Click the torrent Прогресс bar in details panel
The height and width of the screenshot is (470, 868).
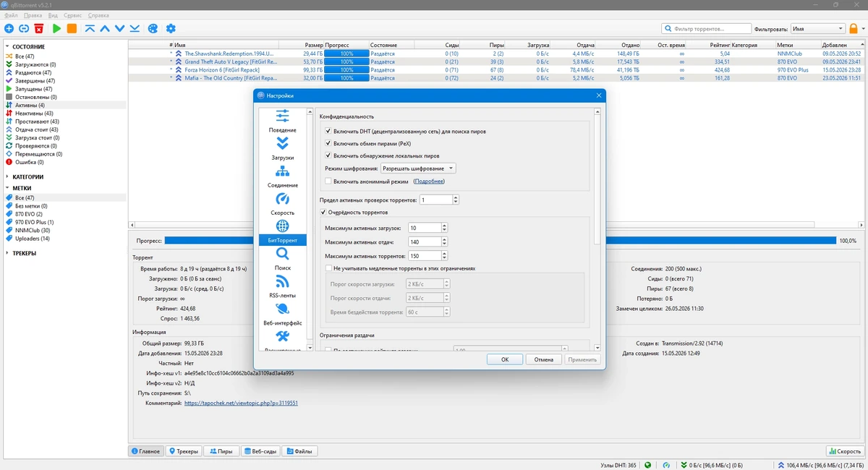point(501,240)
